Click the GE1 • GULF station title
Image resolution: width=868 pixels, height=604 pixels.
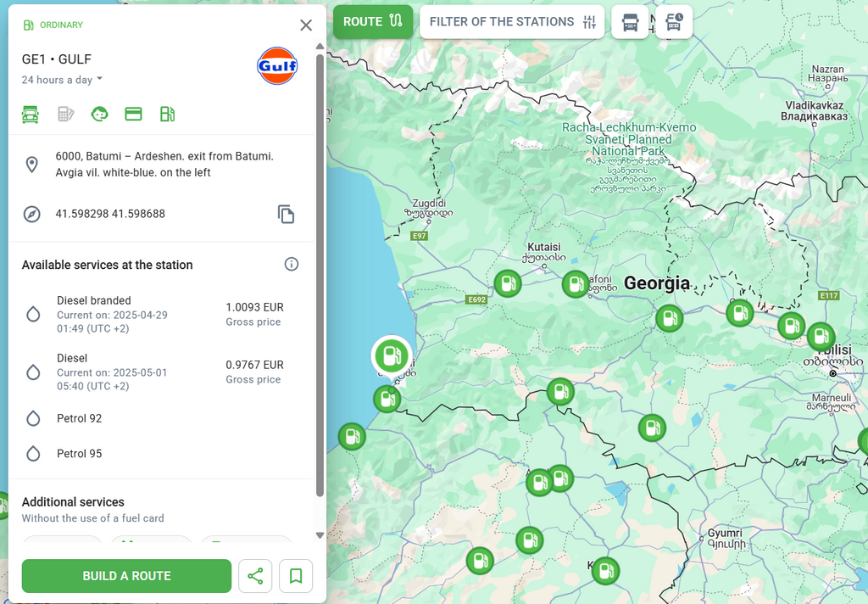coord(57,59)
